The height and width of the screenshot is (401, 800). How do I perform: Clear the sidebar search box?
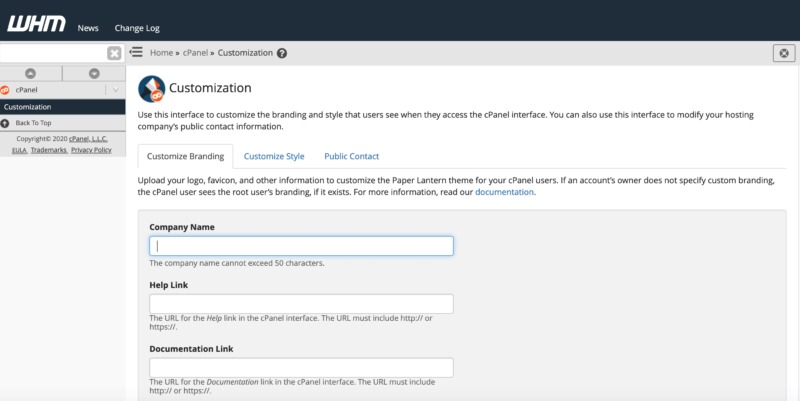[114, 54]
